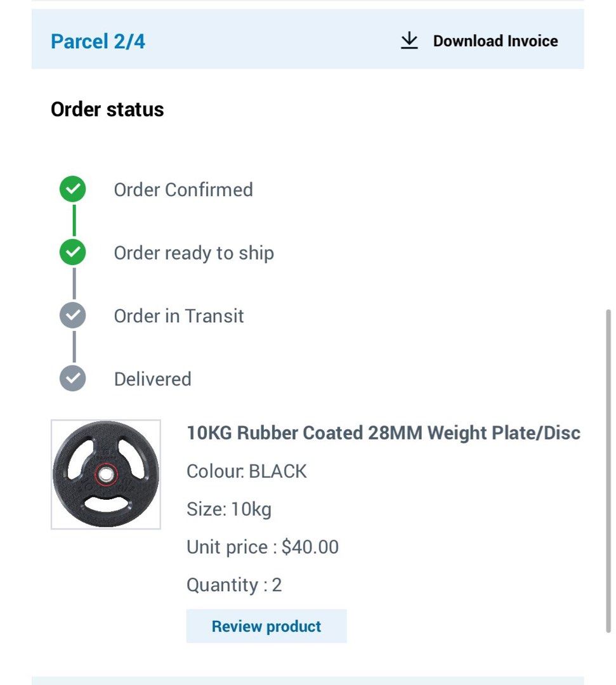Viewport: 616px width, 685px height.
Task: Click the grey Order in Transit check icon
Action: click(x=73, y=315)
